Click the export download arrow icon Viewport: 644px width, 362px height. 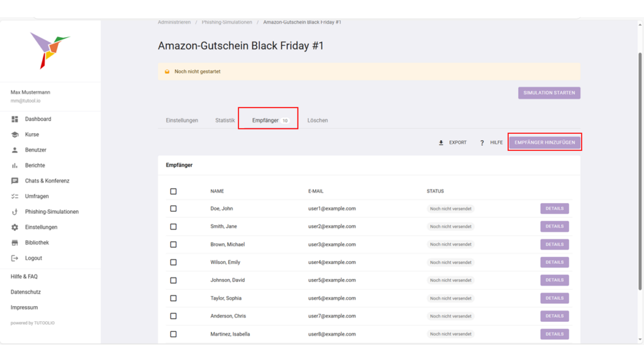(x=441, y=143)
